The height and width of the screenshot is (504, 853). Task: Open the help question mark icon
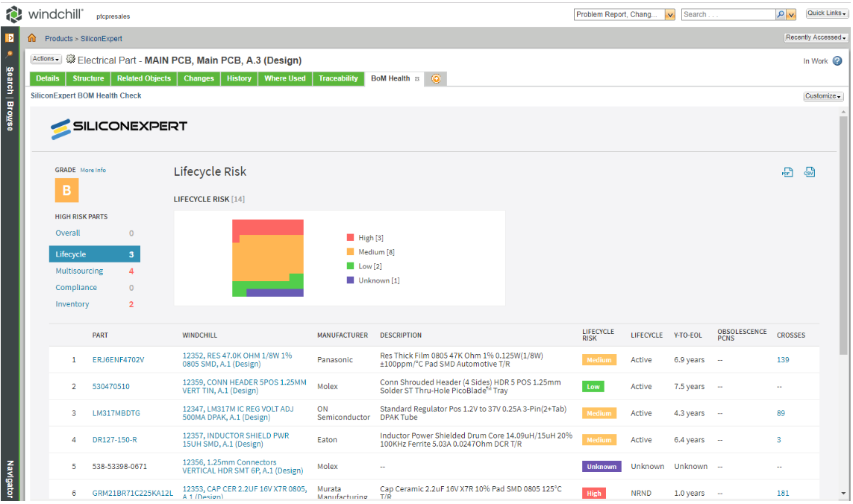point(837,61)
